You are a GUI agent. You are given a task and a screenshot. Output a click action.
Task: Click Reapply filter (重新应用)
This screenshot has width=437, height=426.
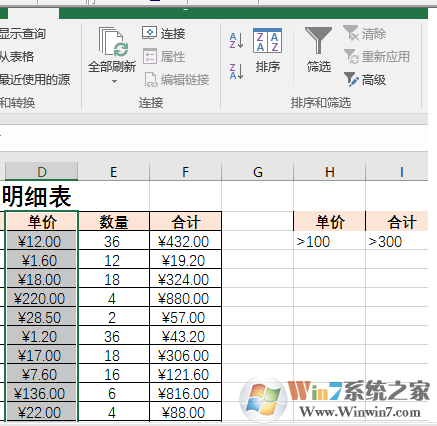click(x=377, y=56)
